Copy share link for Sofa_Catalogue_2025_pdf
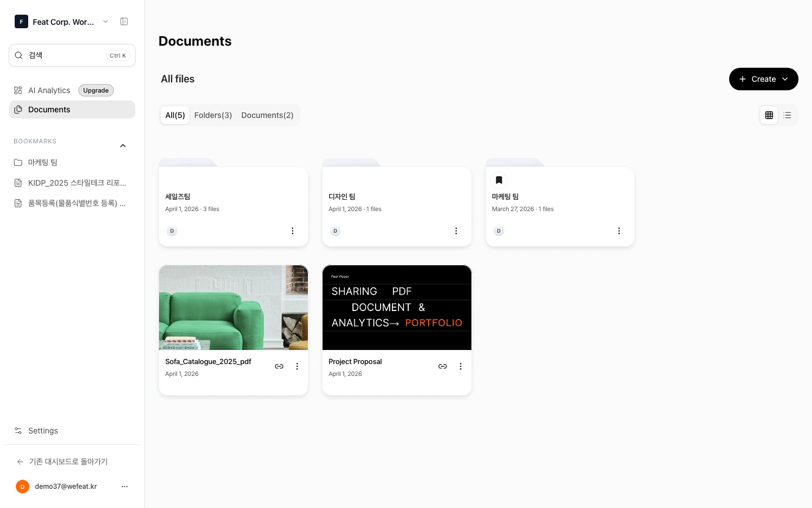 pos(279,366)
